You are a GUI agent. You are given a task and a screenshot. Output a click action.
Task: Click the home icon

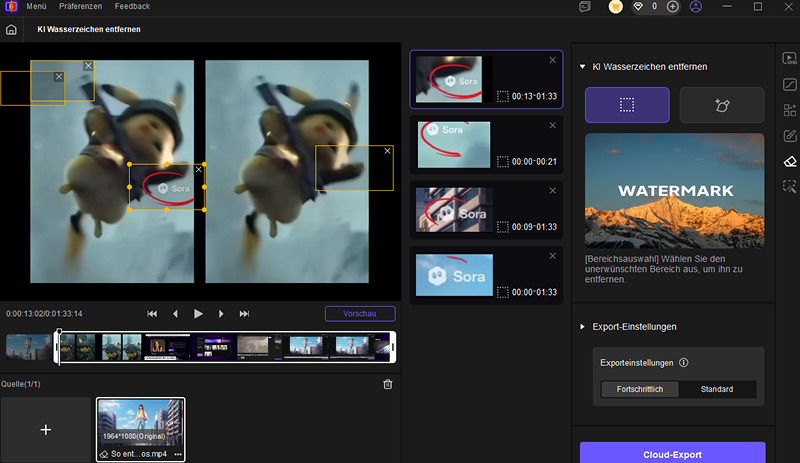click(11, 29)
